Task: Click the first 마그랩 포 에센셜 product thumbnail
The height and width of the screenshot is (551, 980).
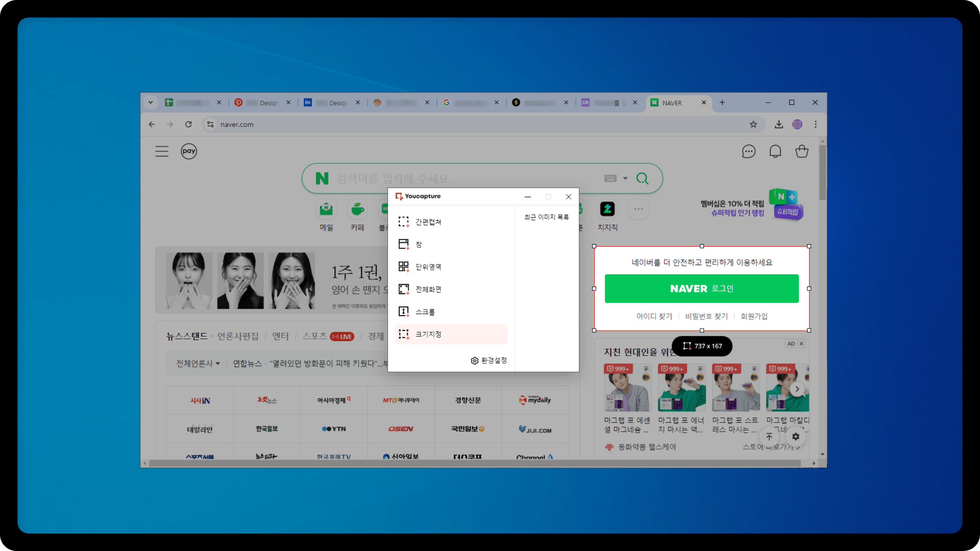Action: pos(627,387)
